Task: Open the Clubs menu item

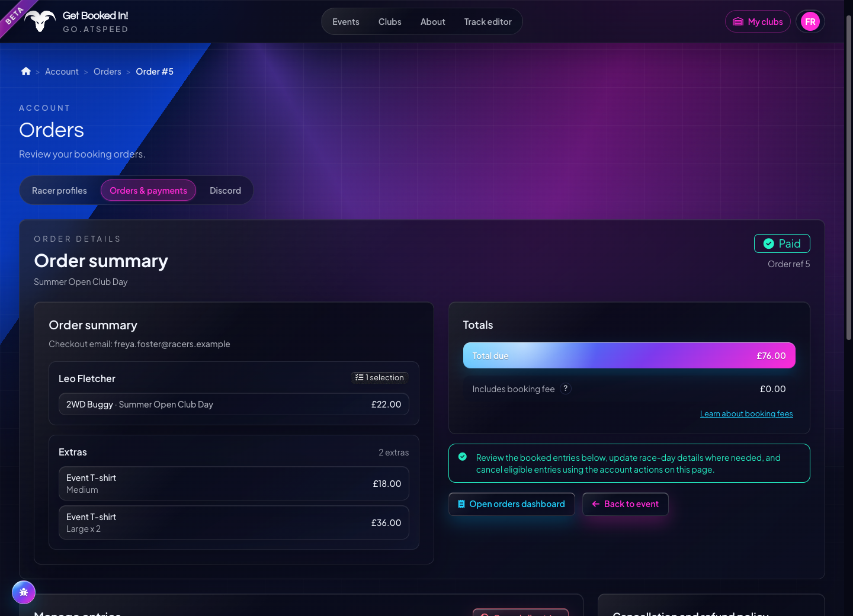Action: click(390, 22)
